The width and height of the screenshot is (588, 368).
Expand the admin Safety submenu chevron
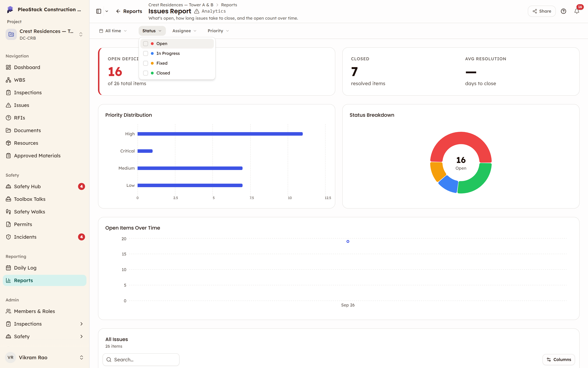point(81,337)
